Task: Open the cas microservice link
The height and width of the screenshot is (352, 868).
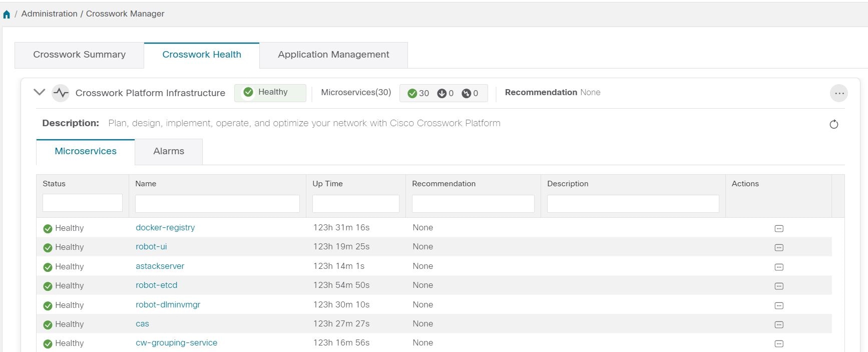Action: click(142, 324)
